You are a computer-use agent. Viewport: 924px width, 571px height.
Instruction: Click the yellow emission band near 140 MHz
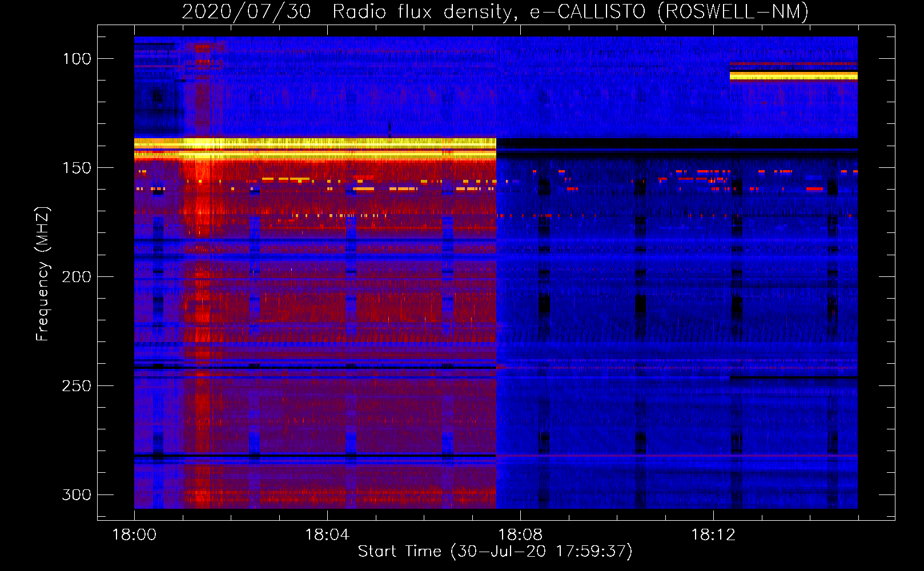pos(315,148)
